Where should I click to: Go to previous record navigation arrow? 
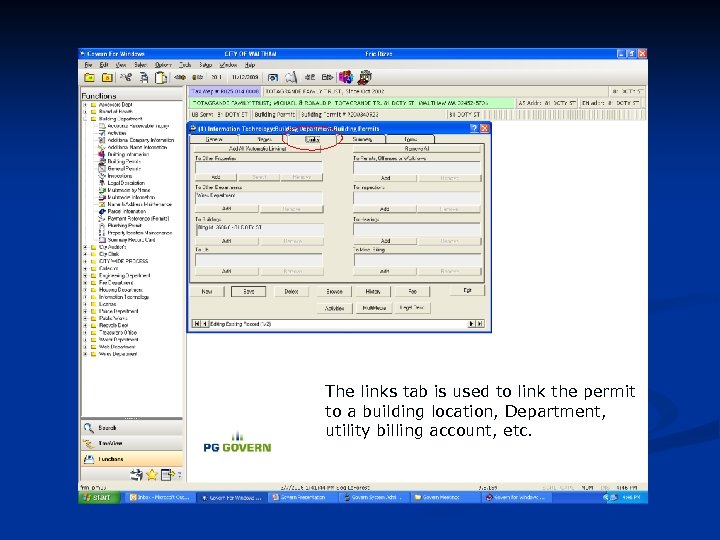coord(204,324)
